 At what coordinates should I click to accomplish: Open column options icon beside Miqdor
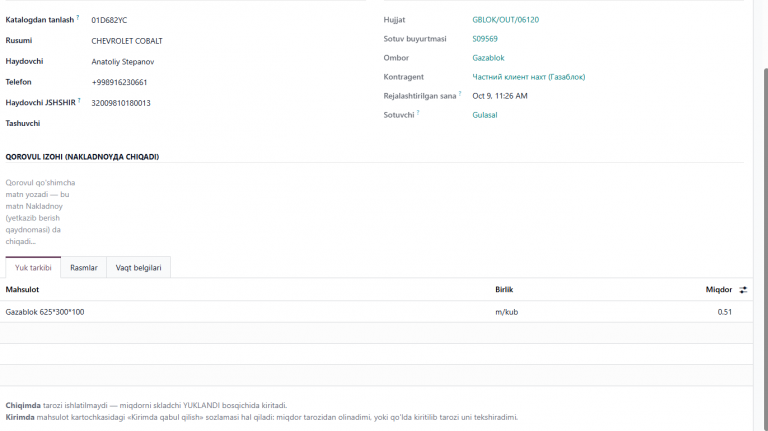click(x=743, y=290)
